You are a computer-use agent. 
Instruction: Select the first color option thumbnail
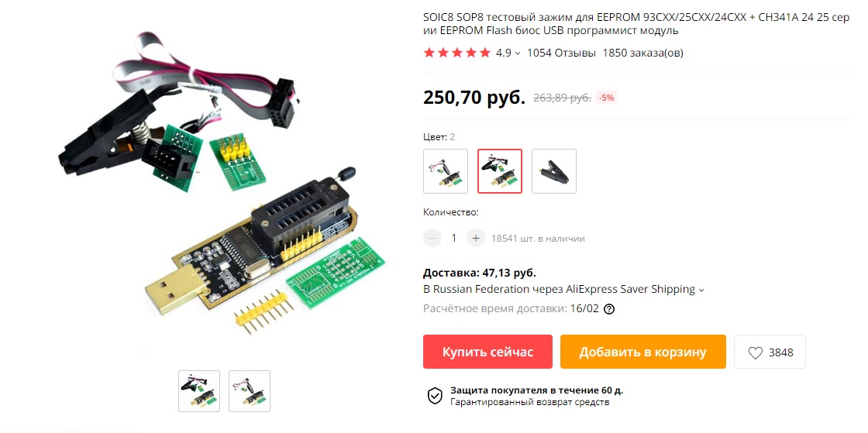446,171
